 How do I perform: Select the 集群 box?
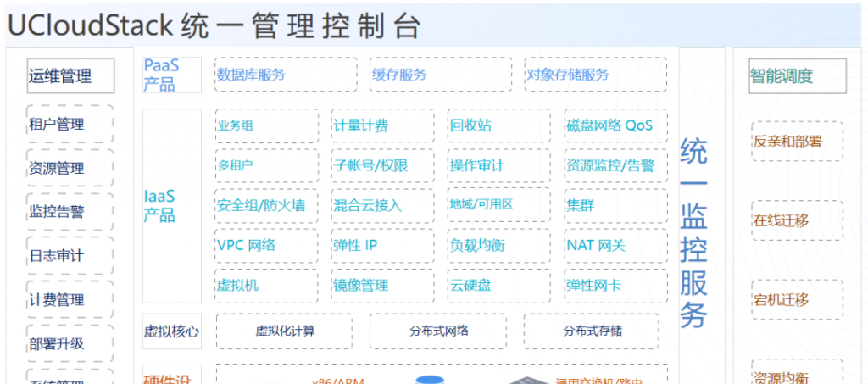(616, 205)
